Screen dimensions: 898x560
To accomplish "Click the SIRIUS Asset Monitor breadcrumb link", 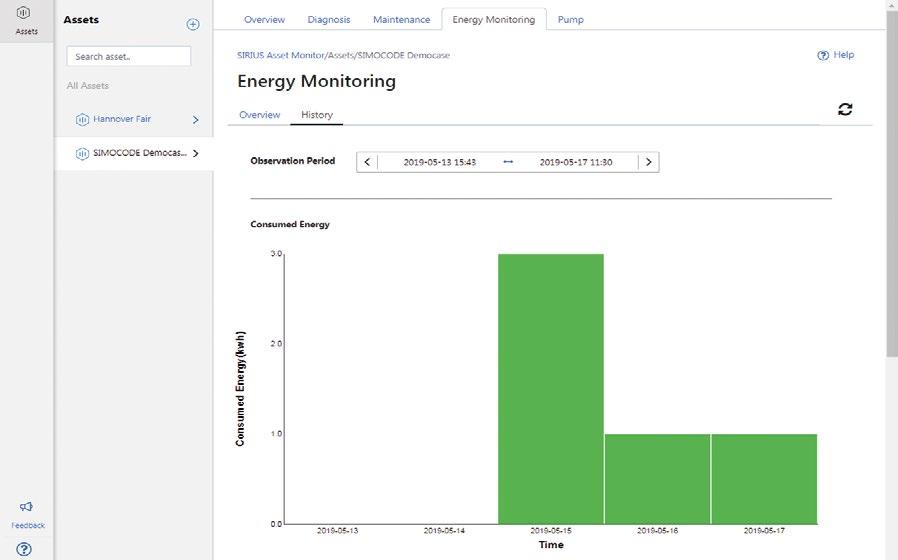I will [281, 56].
